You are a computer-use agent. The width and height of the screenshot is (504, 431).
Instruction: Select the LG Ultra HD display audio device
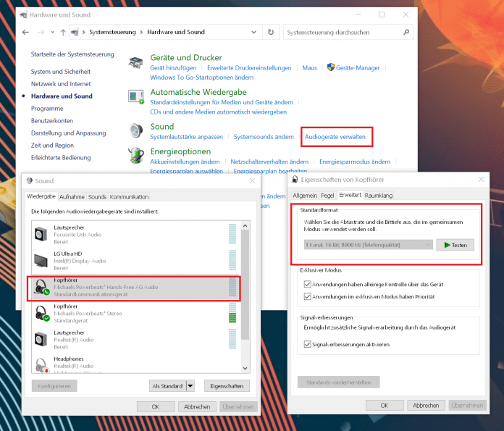point(135,261)
